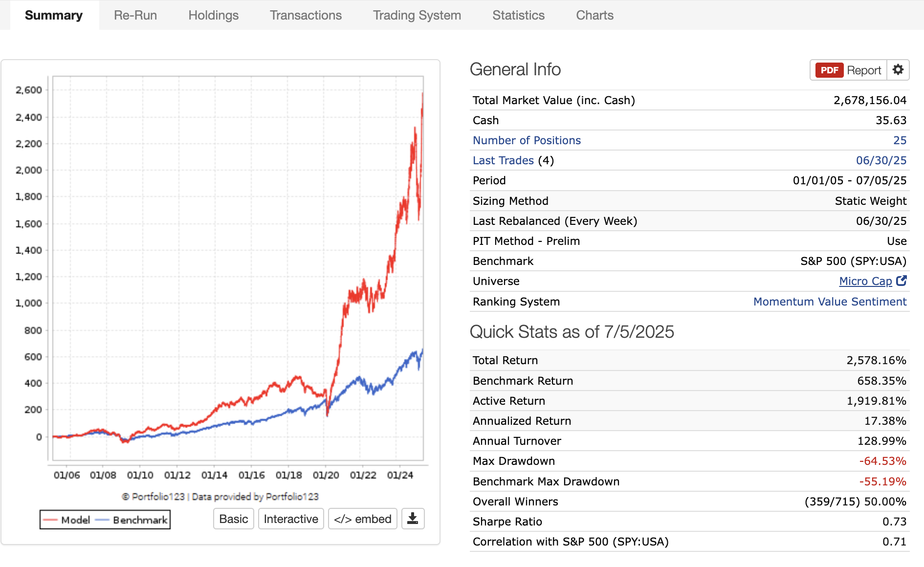This screenshot has width=924, height=567.
Task: Click the red PDF badge icon
Action: tap(829, 70)
